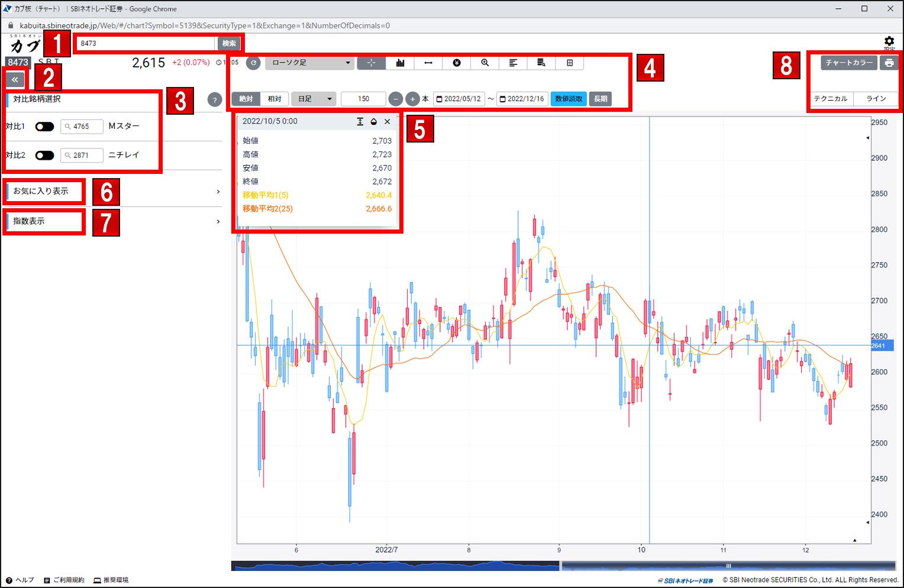Activate the zoom magnifier tool
Screen dimensions: 904x588
pos(485,63)
